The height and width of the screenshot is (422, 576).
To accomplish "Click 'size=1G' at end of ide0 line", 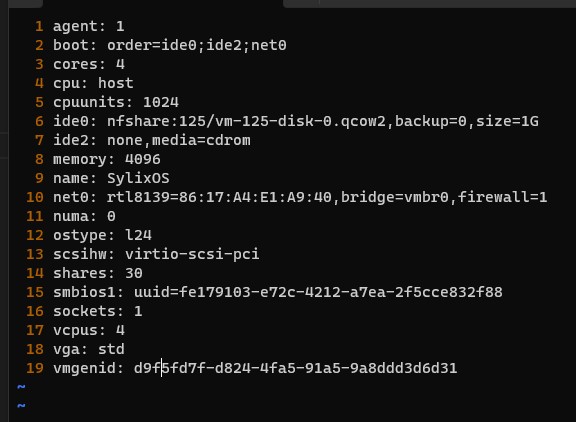I will click(x=507, y=121).
